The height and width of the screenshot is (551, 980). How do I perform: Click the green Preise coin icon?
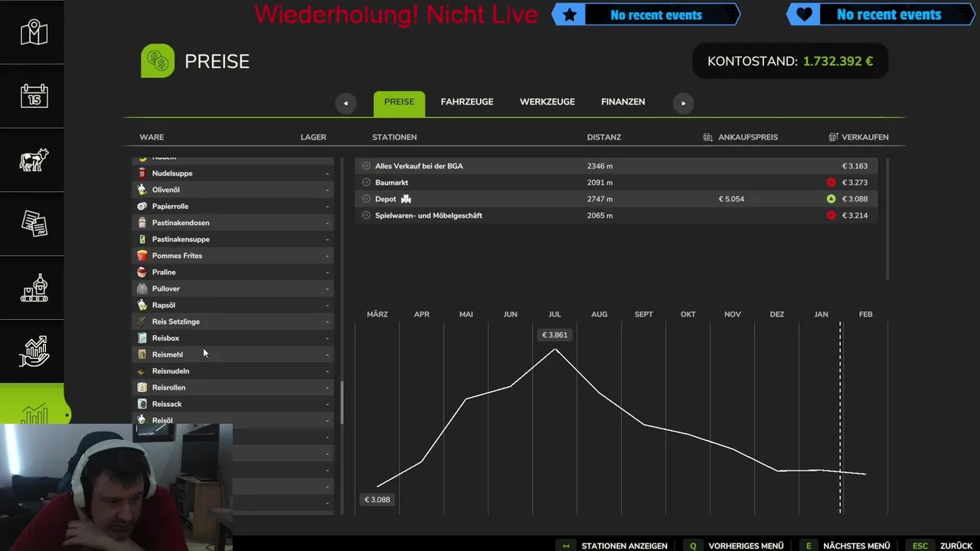point(158,61)
